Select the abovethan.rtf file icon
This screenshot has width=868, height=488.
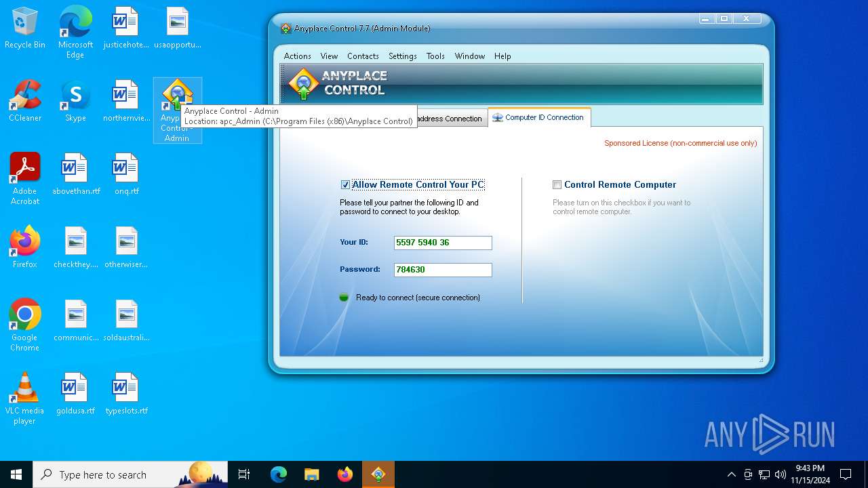pos(75,175)
